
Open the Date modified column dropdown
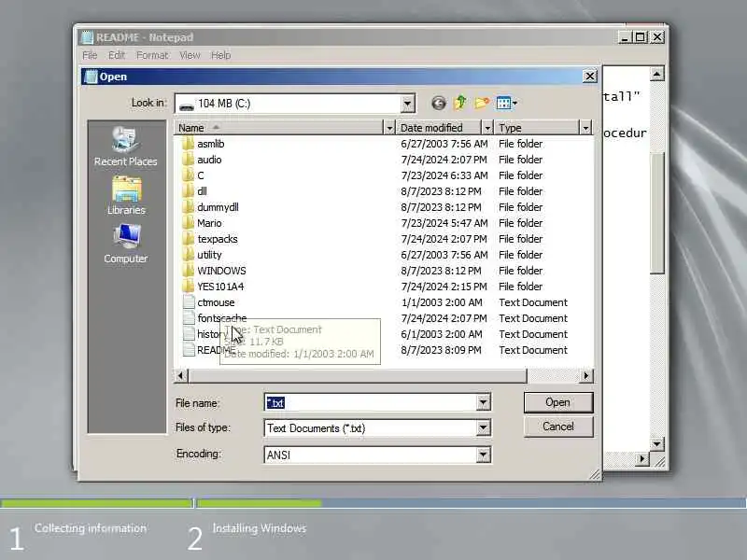point(486,128)
